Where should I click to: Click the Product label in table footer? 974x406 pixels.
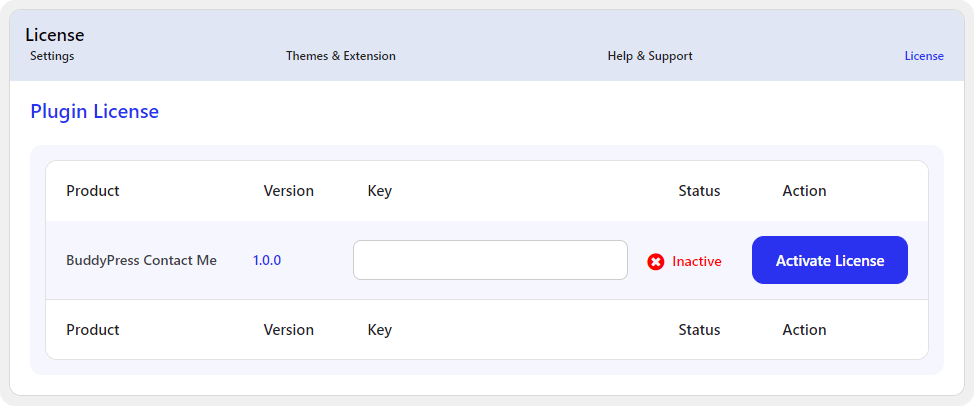93,330
